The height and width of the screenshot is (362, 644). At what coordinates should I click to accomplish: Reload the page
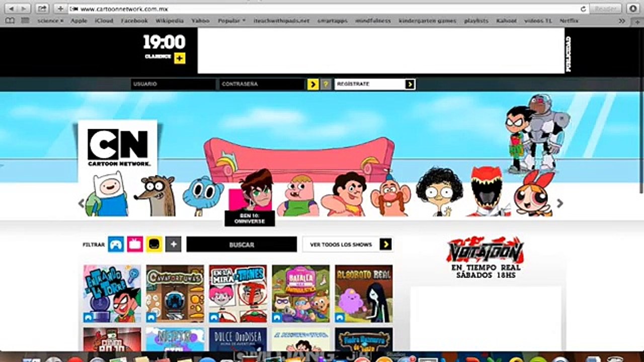tap(584, 9)
